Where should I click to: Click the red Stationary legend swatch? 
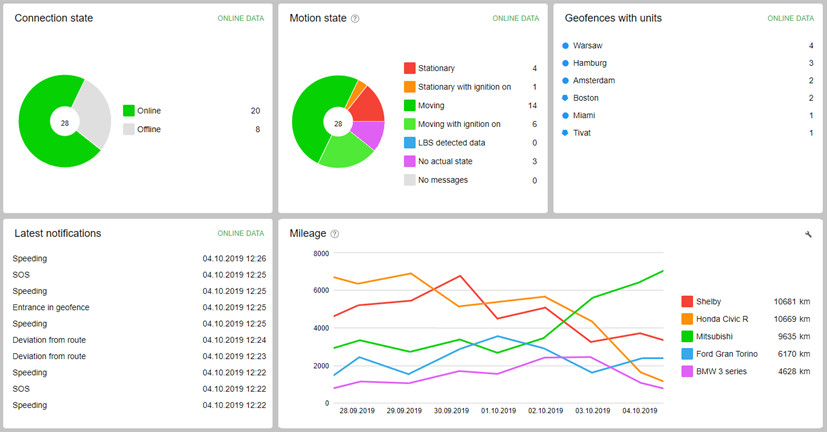click(410, 68)
